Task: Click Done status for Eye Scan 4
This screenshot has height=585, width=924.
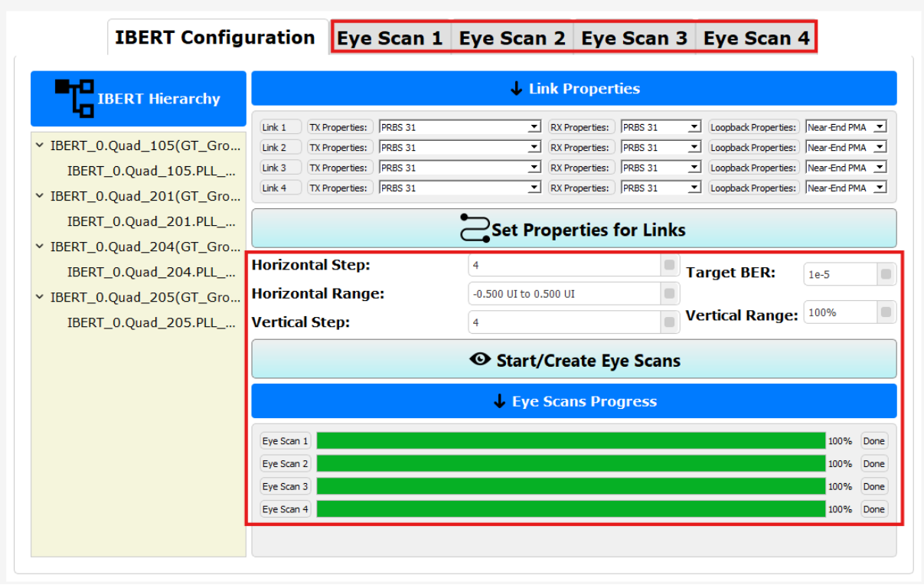Action: pyautogui.click(x=873, y=509)
